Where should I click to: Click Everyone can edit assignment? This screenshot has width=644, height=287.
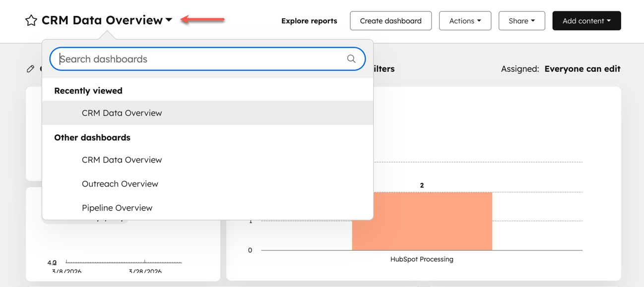click(x=582, y=69)
